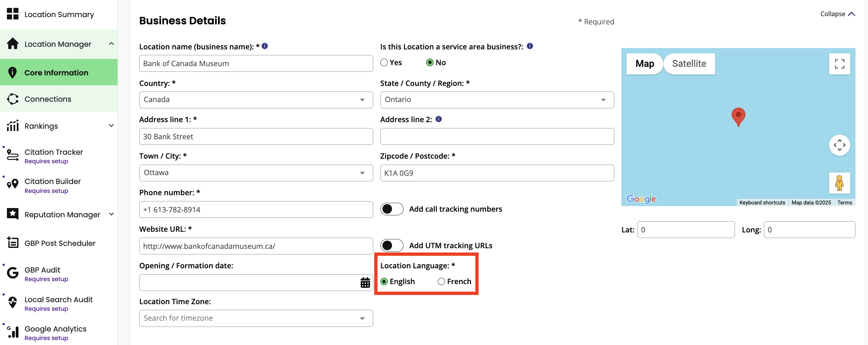The image size is (868, 345).
Task: Select Yes for service area business
Action: click(x=384, y=63)
